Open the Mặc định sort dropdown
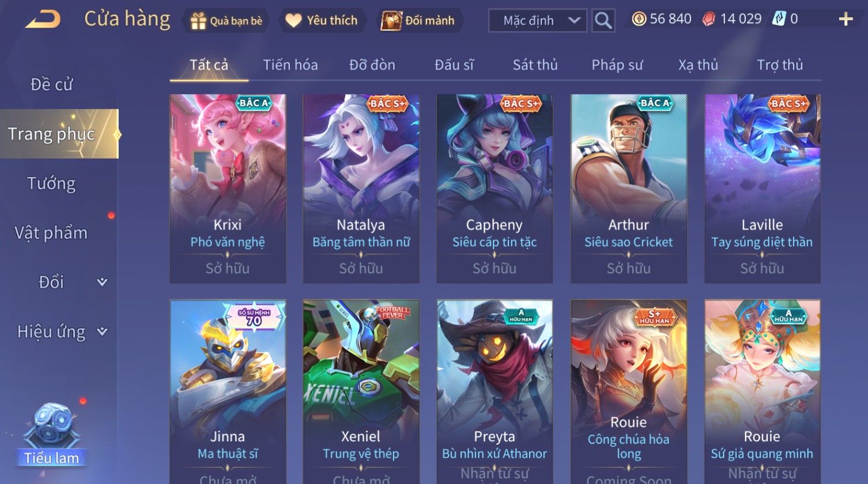 [537, 20]
